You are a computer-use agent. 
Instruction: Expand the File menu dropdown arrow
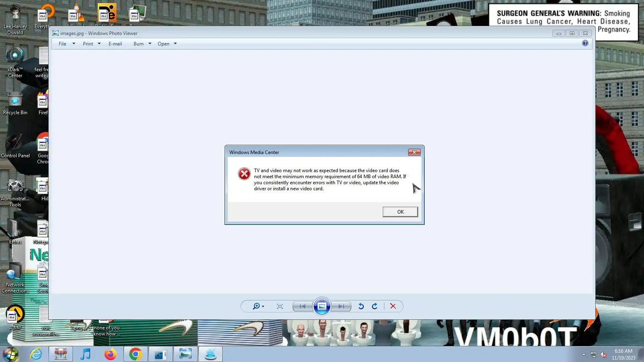[74, 44]
